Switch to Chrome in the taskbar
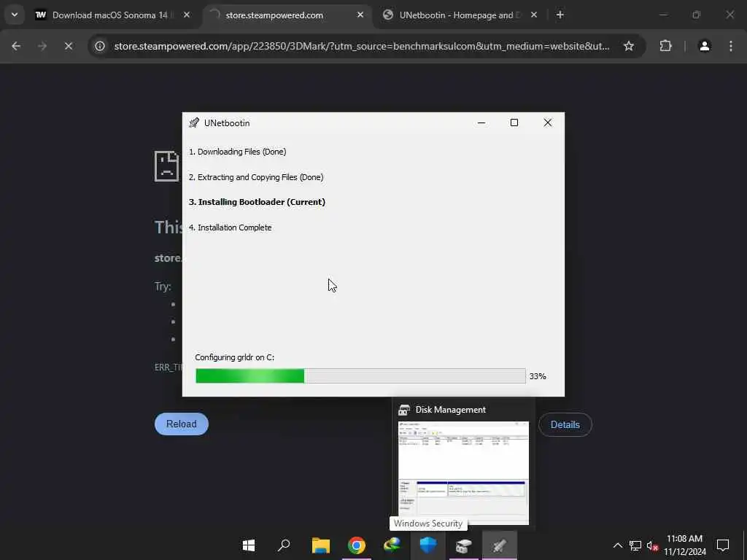 point(356,545)
